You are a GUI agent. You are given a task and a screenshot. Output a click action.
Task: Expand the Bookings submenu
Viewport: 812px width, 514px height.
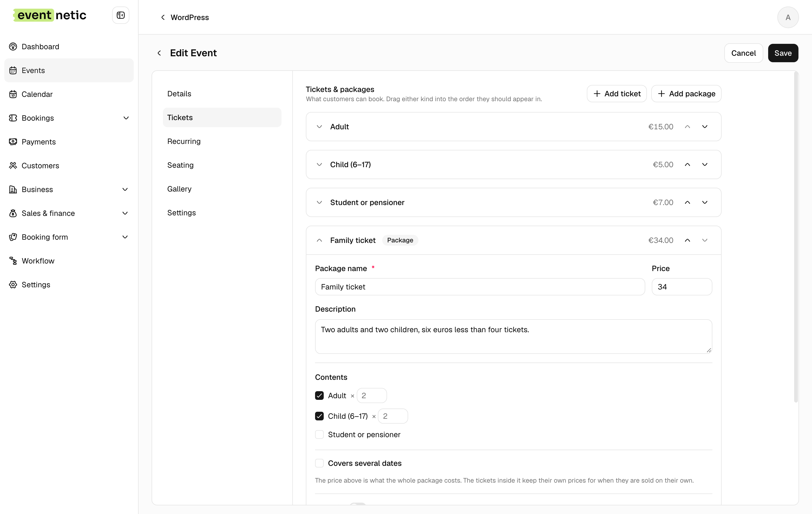[126, 118]
